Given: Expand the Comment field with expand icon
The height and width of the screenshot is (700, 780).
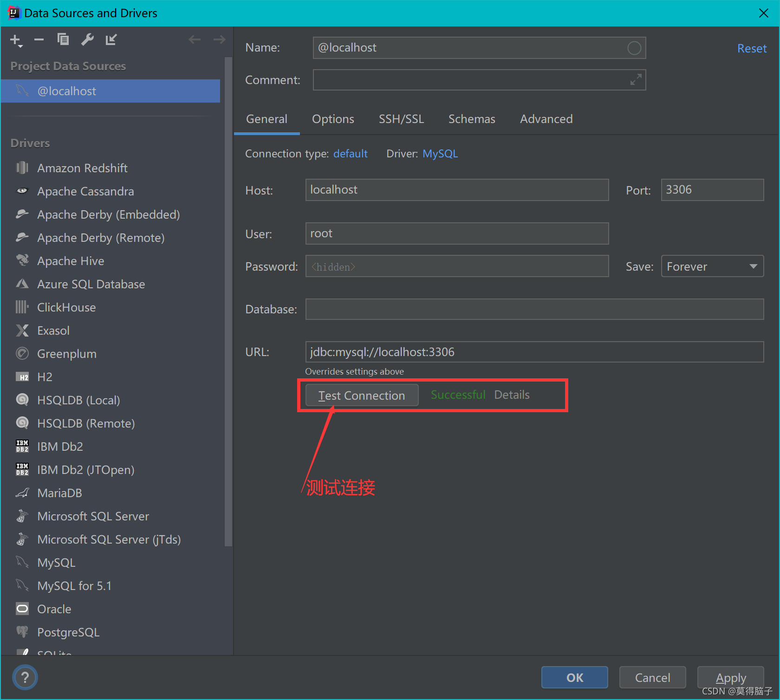Looking at the screenshot, I should pos(636,80).
